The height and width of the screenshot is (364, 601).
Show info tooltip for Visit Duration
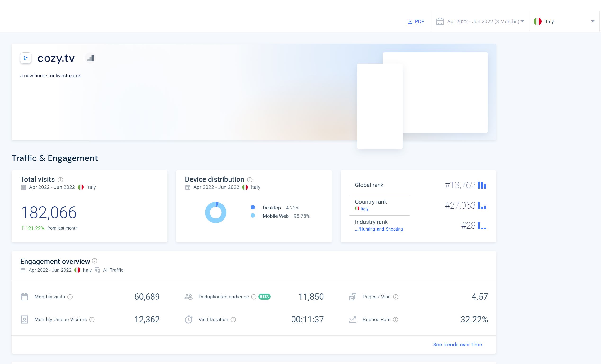[233, 319]
